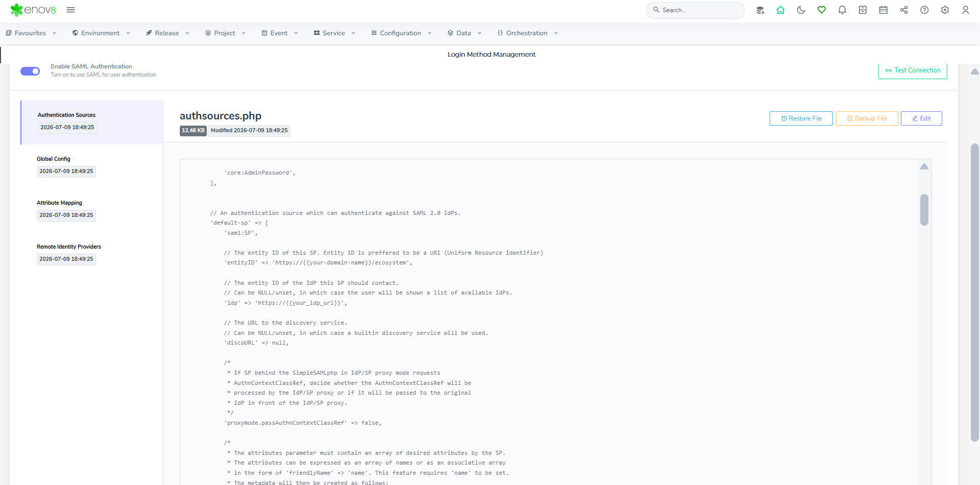Open the Release menu
Image resolution: width=980 pixels, height=485 pixels.
pyautogui.click(x=168, y=33)
